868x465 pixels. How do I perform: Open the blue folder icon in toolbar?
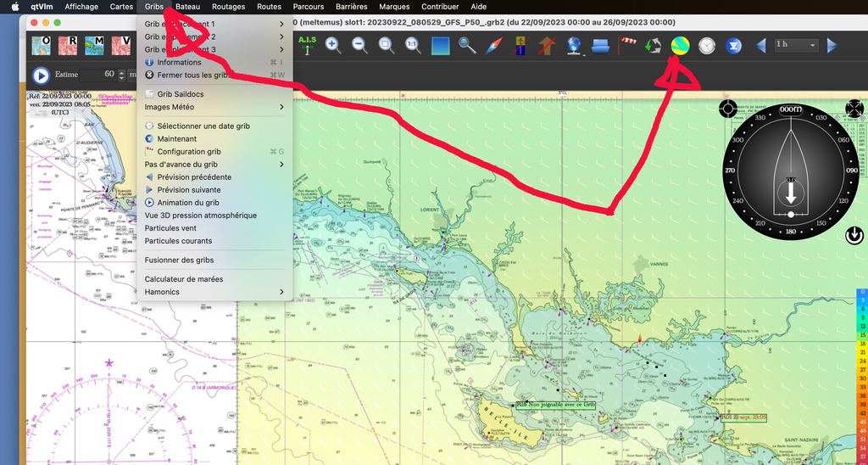click(x=600, y=46)
